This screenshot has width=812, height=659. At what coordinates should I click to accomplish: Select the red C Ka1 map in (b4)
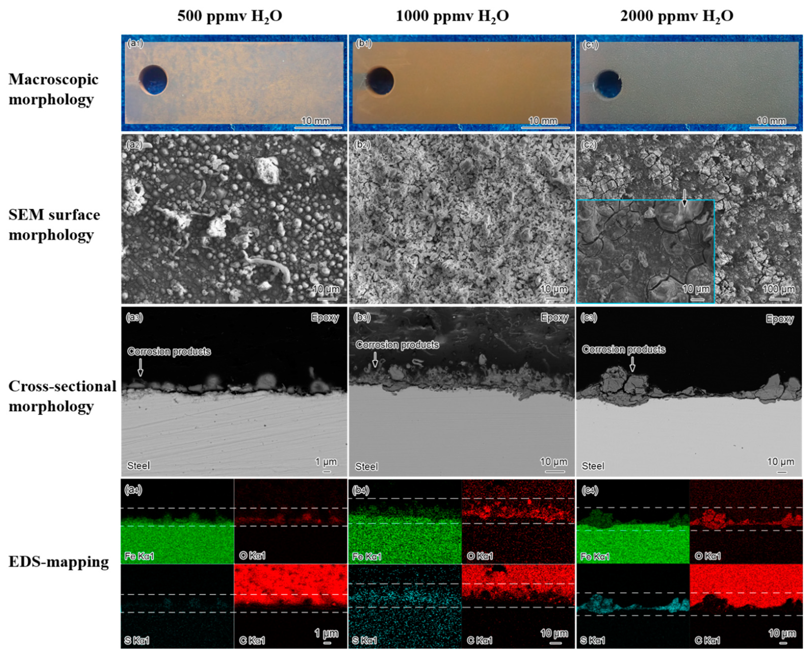pos(518,606)
